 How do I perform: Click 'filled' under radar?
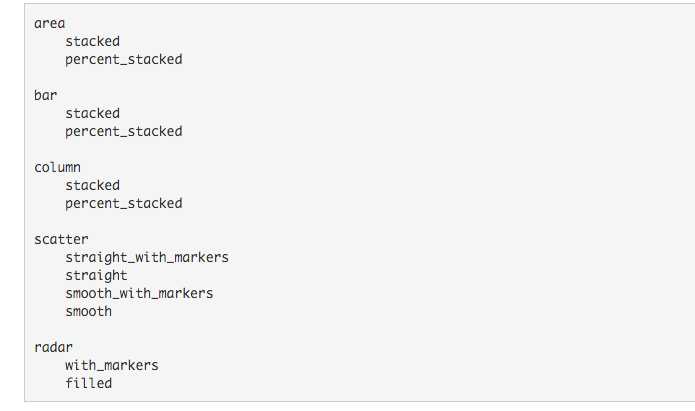[88, 383]
